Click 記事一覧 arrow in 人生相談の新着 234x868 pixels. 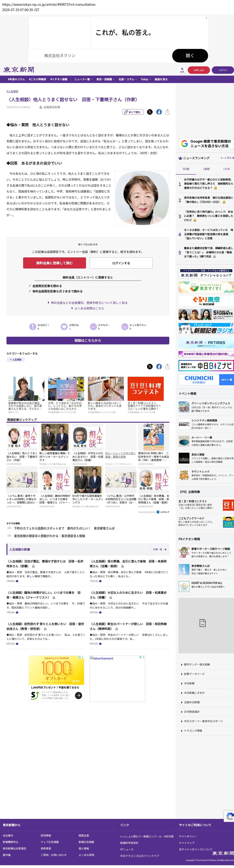tap(160, 549)
